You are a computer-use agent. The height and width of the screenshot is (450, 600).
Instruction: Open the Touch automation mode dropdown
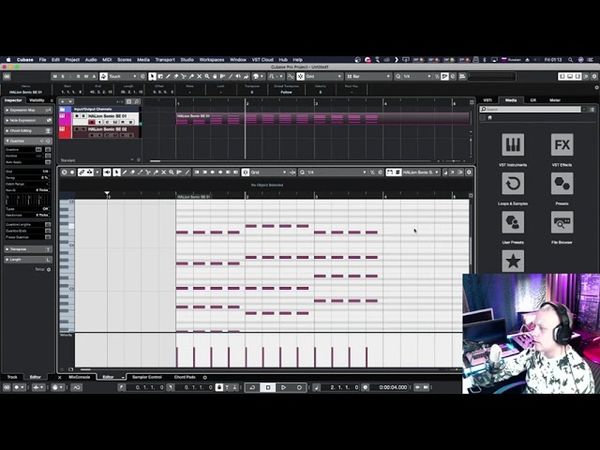(x=122, y=77)
